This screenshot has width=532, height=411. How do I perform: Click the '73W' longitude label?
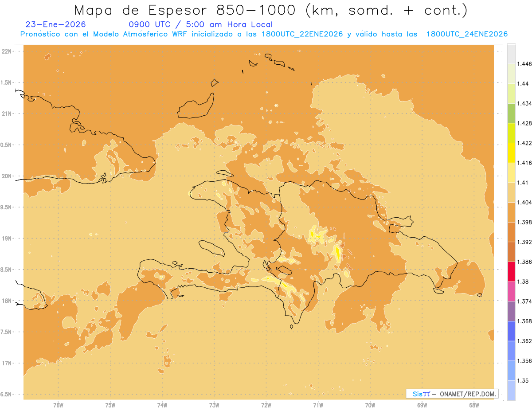click(214, 405)
